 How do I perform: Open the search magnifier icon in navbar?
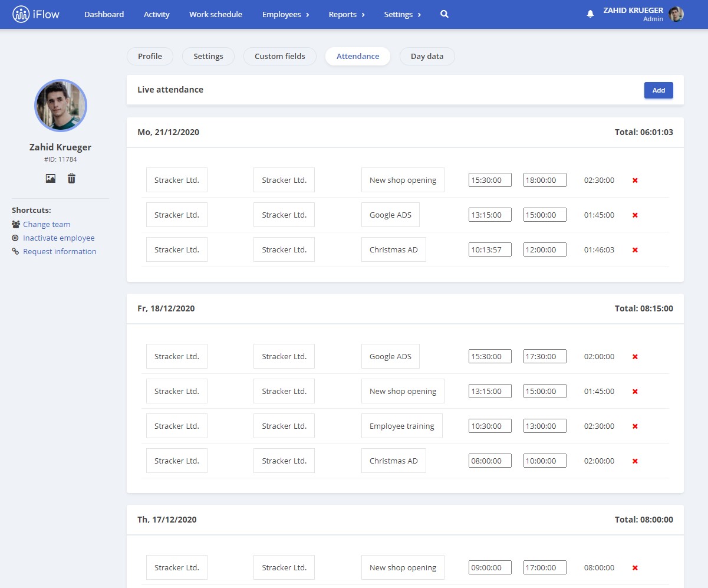tap(444, 14)
